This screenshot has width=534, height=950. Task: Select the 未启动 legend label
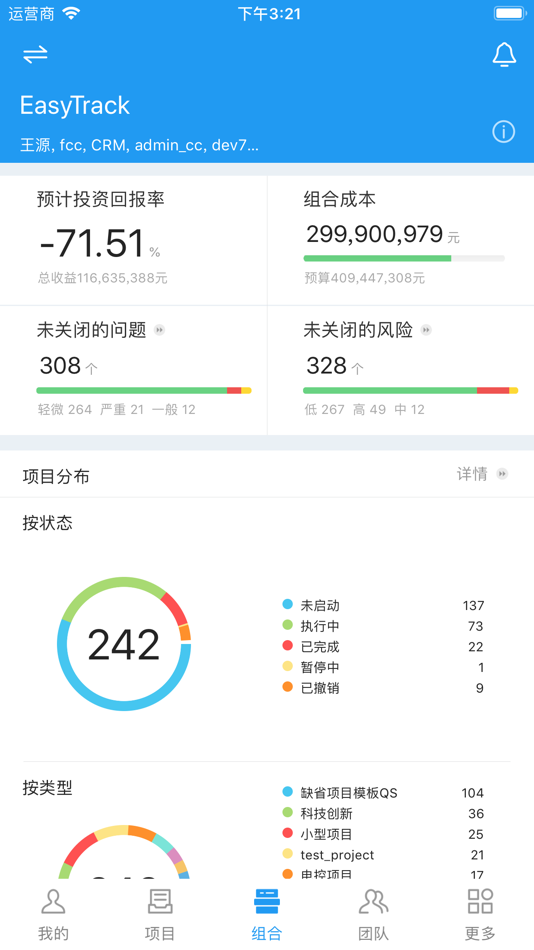[320, 605]
